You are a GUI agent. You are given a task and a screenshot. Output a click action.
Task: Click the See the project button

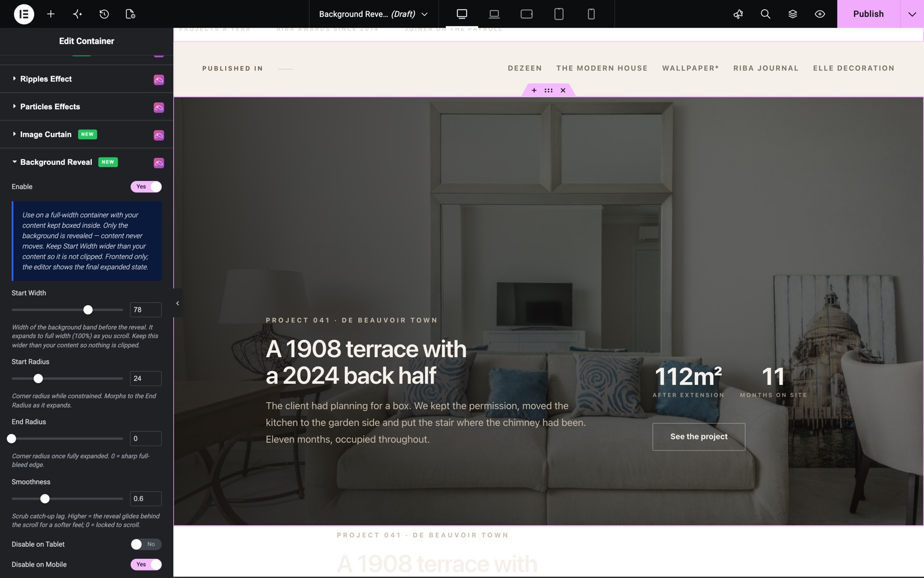699,437
